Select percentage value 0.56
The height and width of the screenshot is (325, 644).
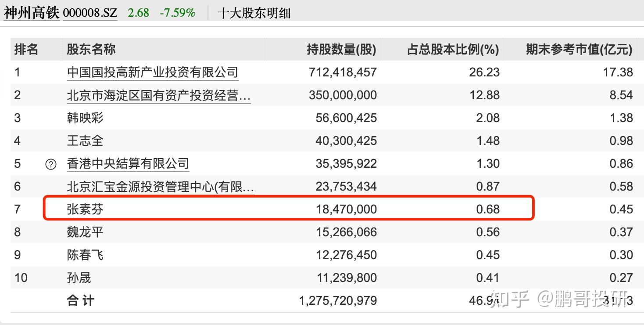(x=488, y=232)
